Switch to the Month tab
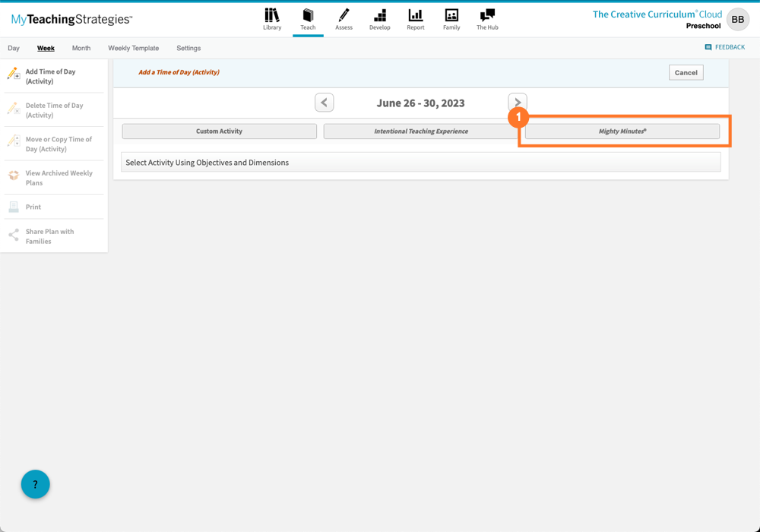The image size is (760, 532). coord(81,47)
